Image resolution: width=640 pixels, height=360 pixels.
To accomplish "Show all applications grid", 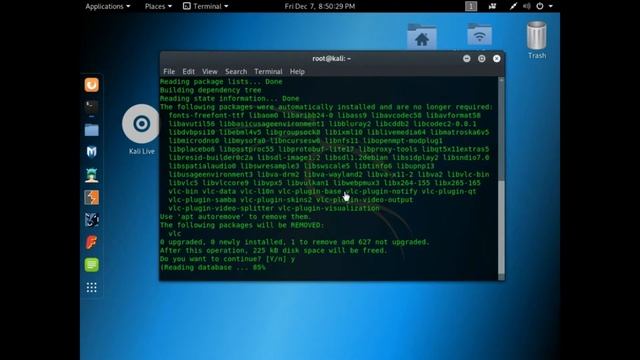I will coord(91,287).
